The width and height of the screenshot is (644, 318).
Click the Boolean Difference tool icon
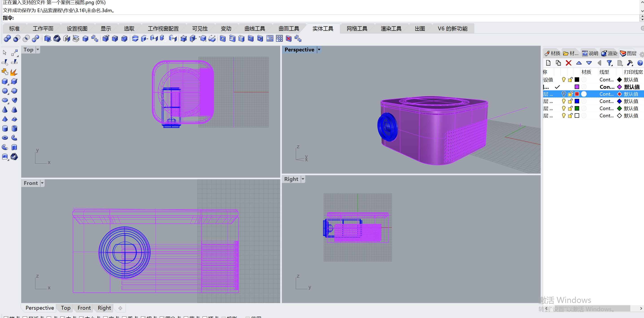click(17, 39)
